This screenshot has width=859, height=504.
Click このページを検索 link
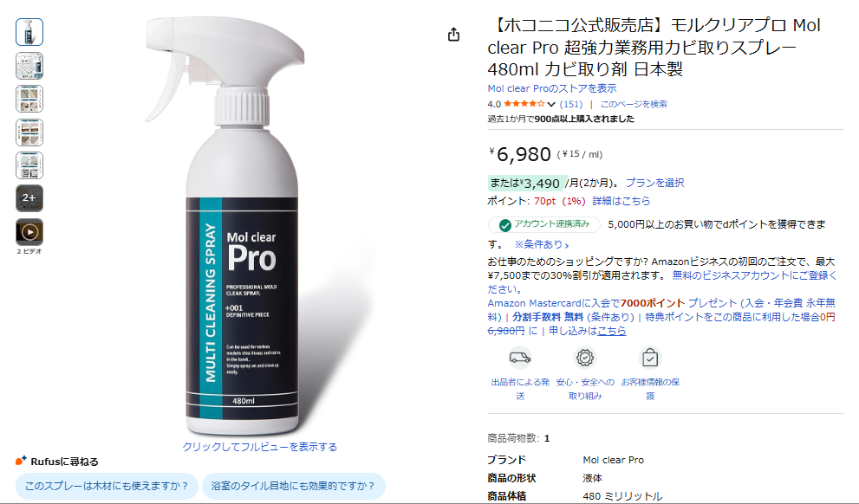click(634, 104)
